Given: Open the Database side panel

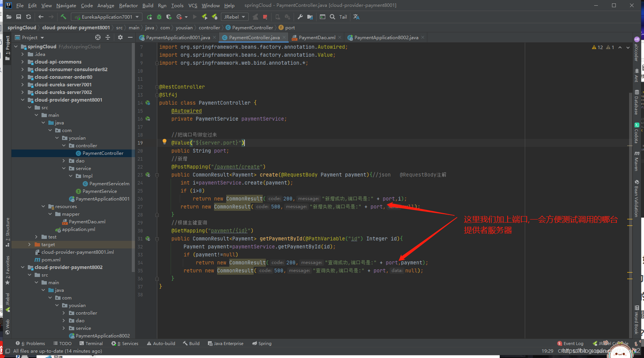Looking at the screenshot, I should point(637,102).
